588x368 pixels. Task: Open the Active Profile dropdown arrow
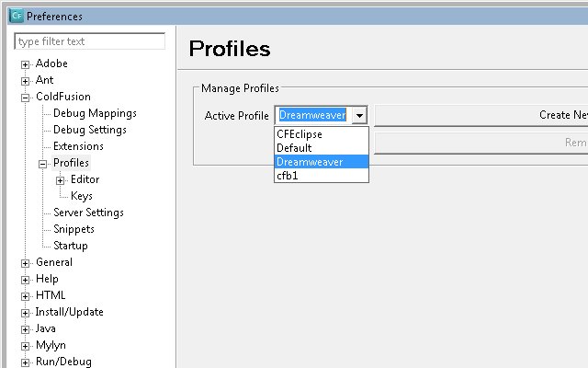359,115
